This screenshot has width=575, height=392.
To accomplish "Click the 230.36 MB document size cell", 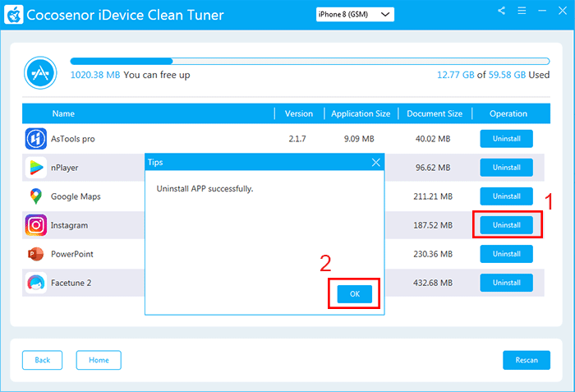I will pyautogui.click(x=433, y=254).
